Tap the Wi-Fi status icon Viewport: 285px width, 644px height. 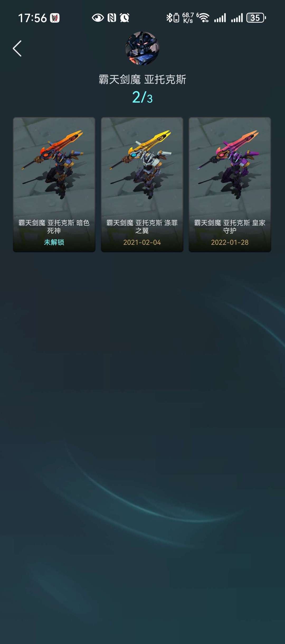click(203, 18)
